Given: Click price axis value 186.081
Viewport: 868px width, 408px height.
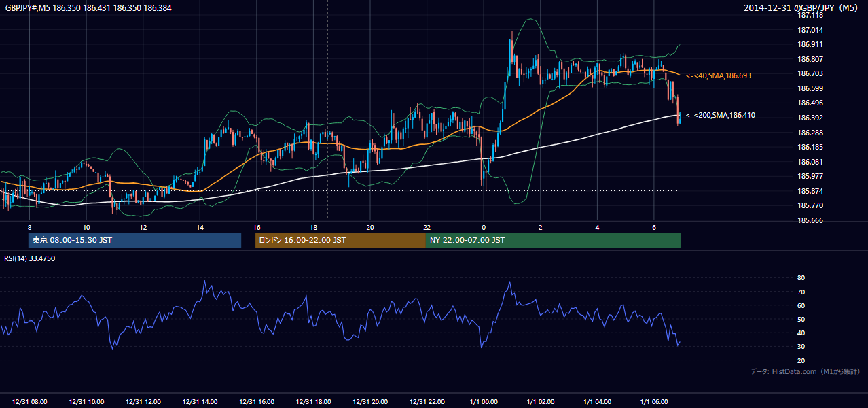Looking at the screenshot, I should pyautogui.click(x=810, y=162).
